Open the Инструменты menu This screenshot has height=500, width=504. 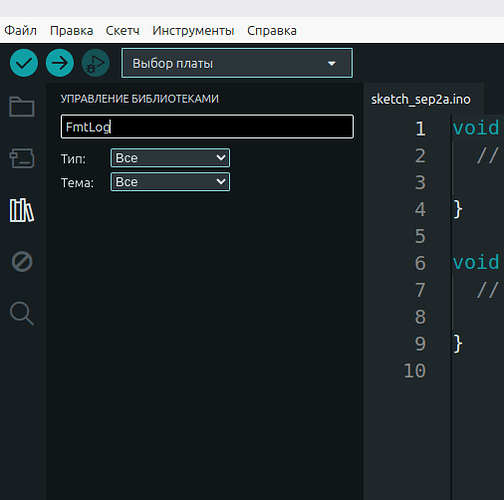tap(193, 30)
